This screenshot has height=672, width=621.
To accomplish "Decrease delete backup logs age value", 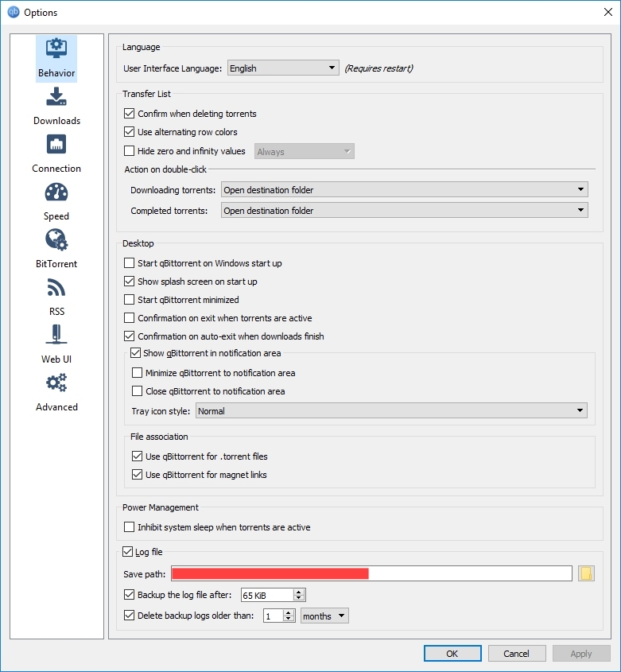I will [x=289, y=619].
